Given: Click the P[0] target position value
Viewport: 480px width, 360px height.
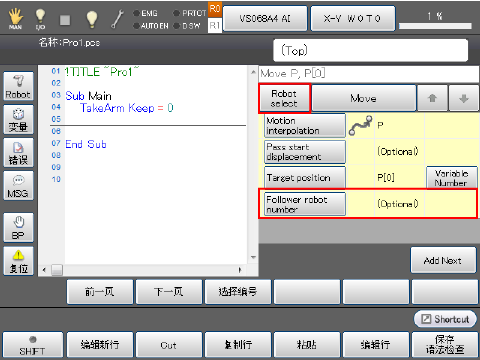Looking at the screenshot, I should (386, 178).
